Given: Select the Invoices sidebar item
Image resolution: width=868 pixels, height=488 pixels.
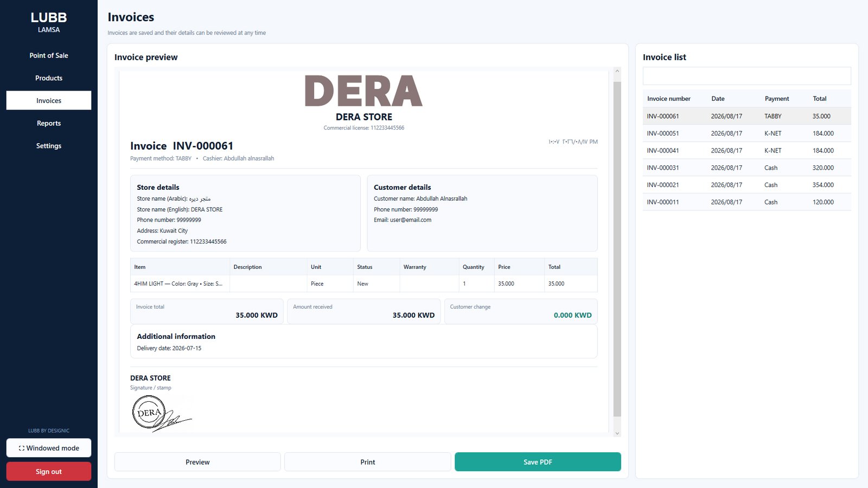Looking at the screenshot, I should point(49,100).
